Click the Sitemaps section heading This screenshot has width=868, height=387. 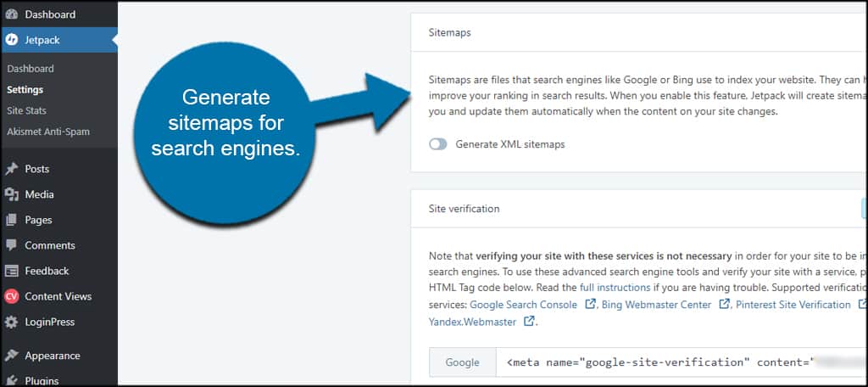(x=449, y=33)
